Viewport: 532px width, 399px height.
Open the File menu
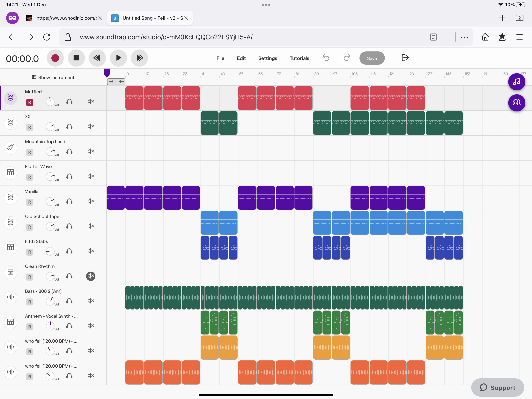pyautogui.click(x=220, y=58)
